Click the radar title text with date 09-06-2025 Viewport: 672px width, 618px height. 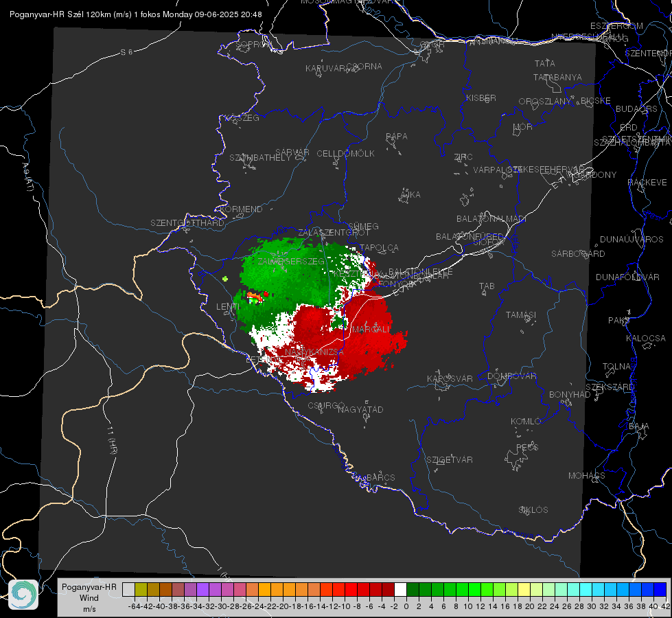[x=135, y=14]
